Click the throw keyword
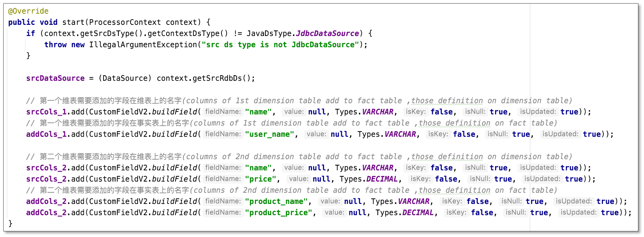 tap(55, 45)
